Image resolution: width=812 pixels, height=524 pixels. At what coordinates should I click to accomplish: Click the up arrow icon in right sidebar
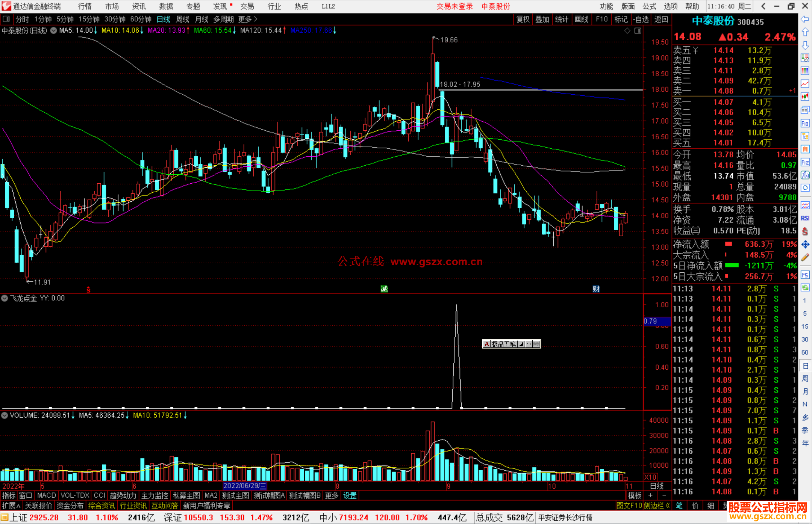[x=805, y=32]
